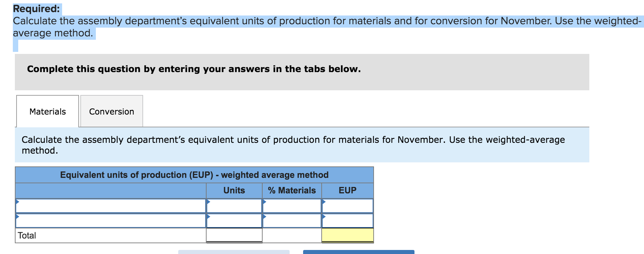Switch to the Conversion tab
This screenshot has height=254, width=644.
[111, 111]
